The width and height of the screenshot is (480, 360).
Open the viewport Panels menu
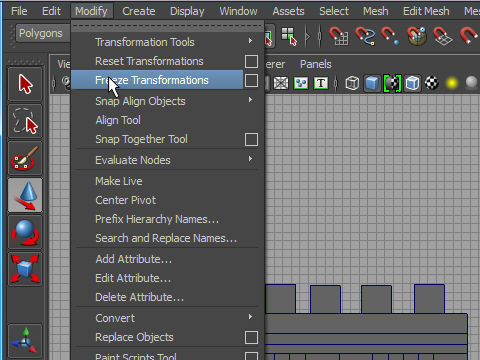(x=316, y=64)
